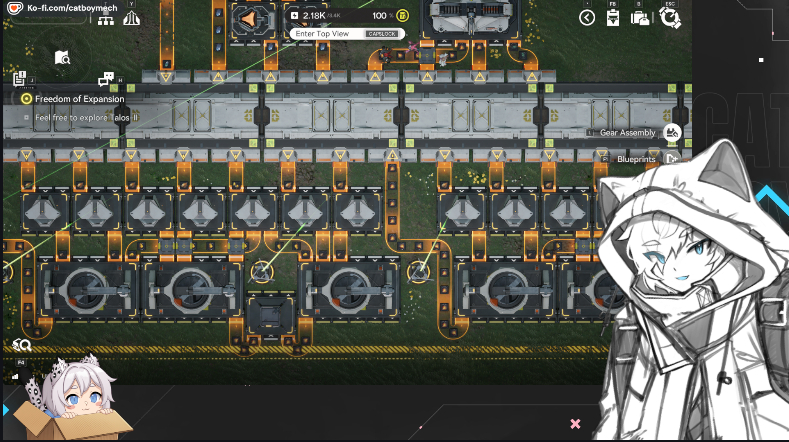789x442 pixels.
Task: Click the facility buildings icon at top left
Action: [x=130, y=19]
